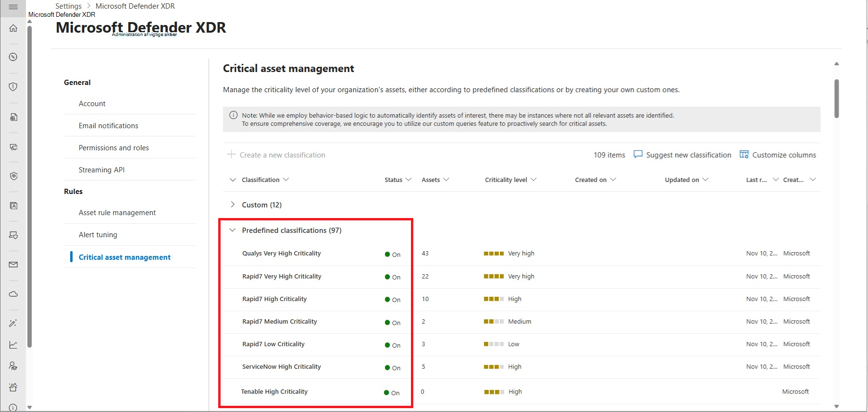This screenshot has width=868, height=412.
Task: Click the Settings breadcrumb link
Action: pos(68,6)
